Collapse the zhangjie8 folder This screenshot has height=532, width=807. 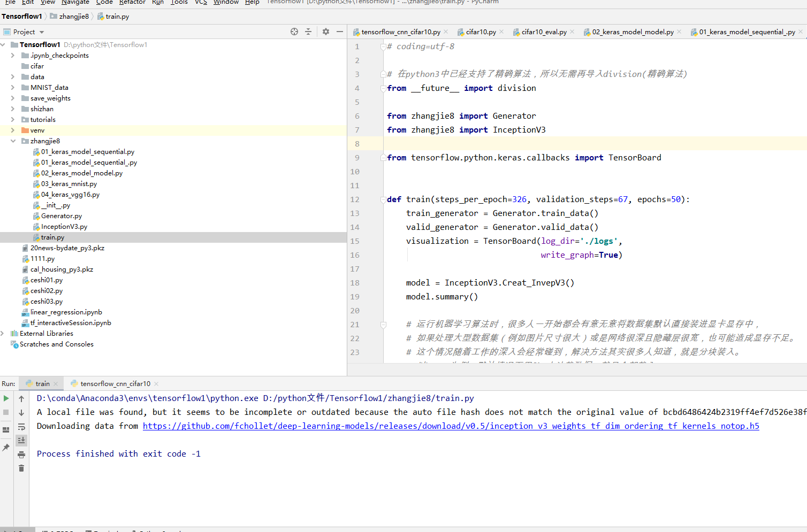pyautogui.click(x=13, y=141)
